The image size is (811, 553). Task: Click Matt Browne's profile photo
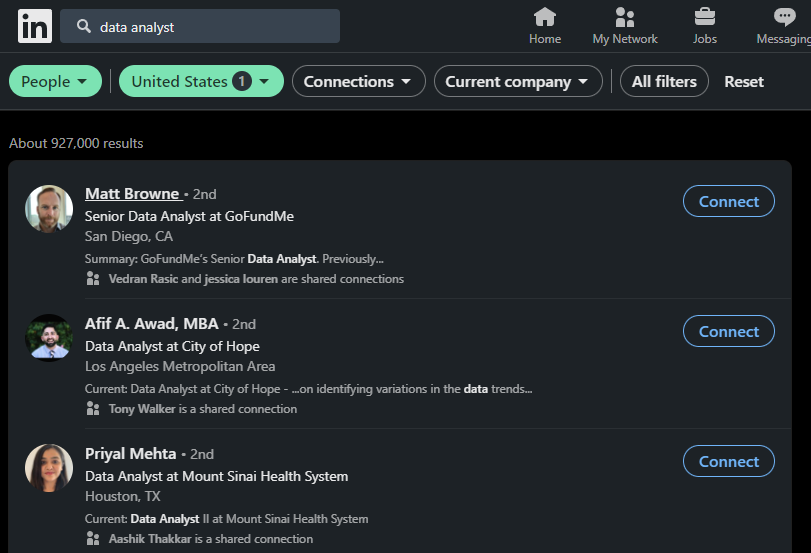point(49,209)
